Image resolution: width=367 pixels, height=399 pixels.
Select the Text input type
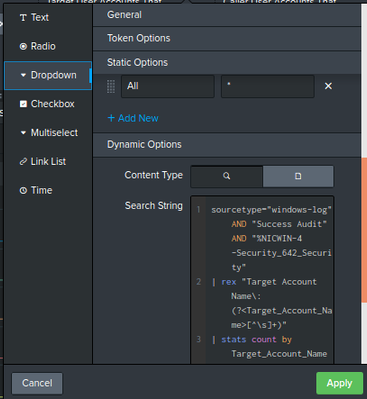click(48, 17)
